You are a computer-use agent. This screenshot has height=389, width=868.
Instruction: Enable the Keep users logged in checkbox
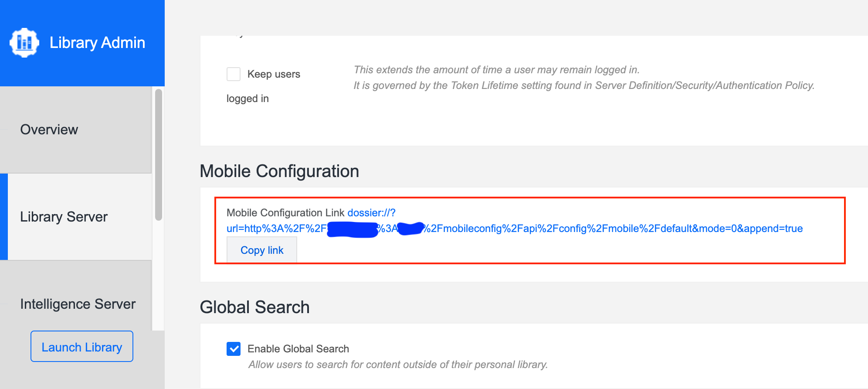tap(234, 74)
